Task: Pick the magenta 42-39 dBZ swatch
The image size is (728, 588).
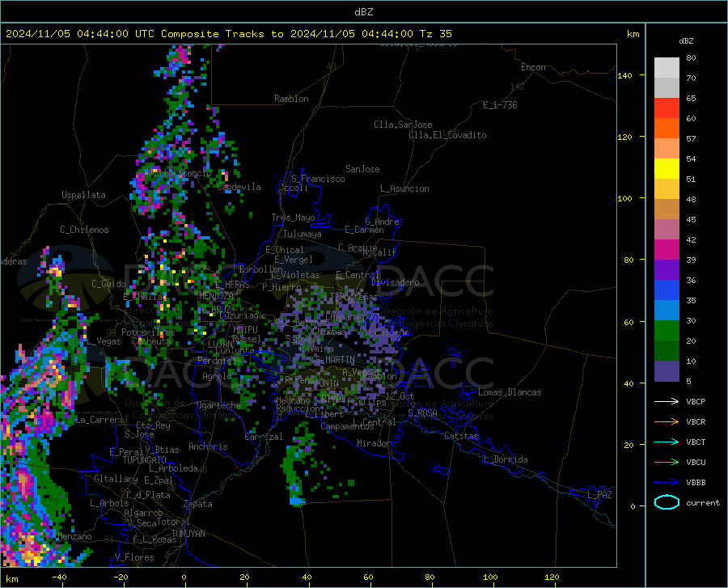Action: 667,250
